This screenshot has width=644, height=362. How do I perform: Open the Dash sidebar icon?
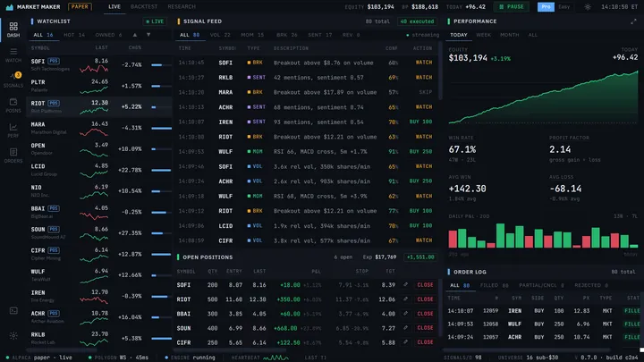(x=13, y=29)
